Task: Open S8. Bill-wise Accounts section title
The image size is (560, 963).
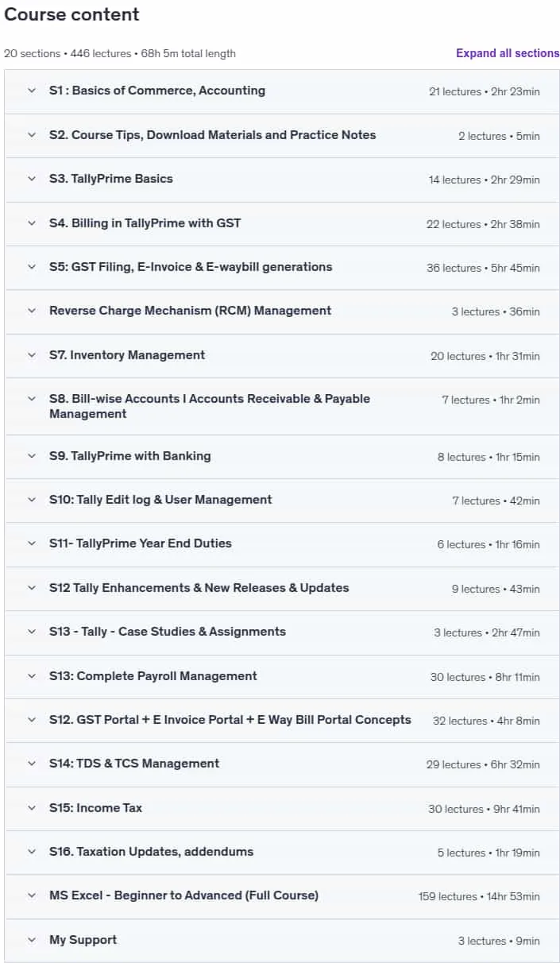Action: 210,406
